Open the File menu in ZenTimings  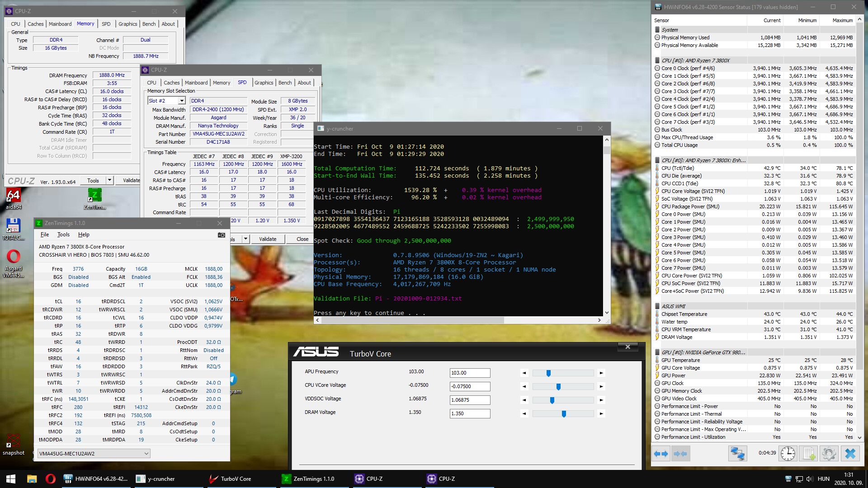click(x=45, y=235)
